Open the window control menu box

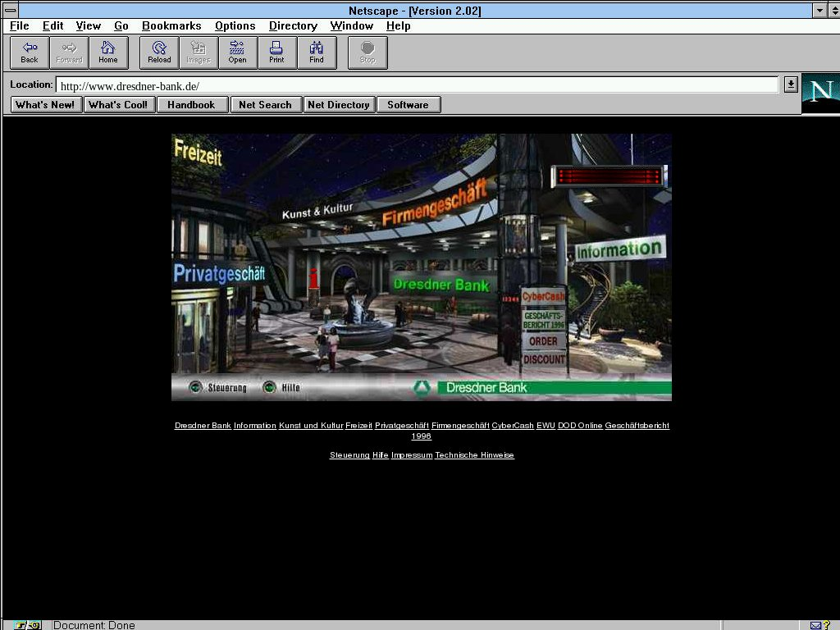tap(11, 11)
